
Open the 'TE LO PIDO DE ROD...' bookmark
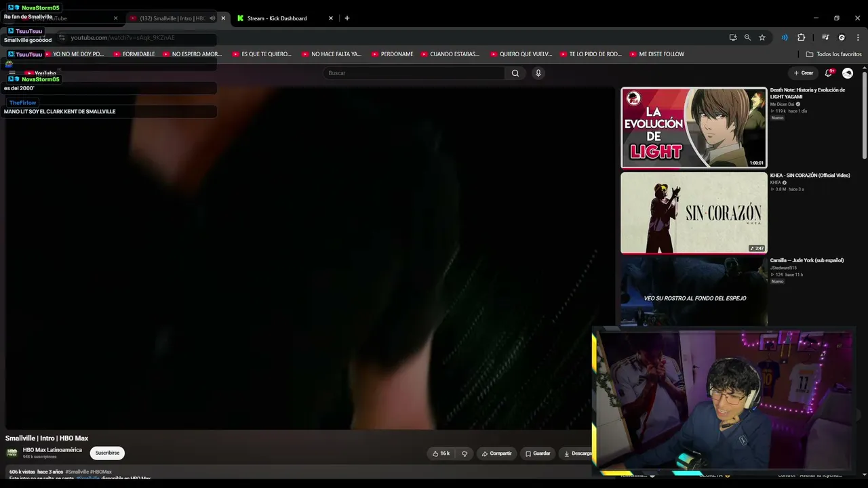[x=590, y=54]
